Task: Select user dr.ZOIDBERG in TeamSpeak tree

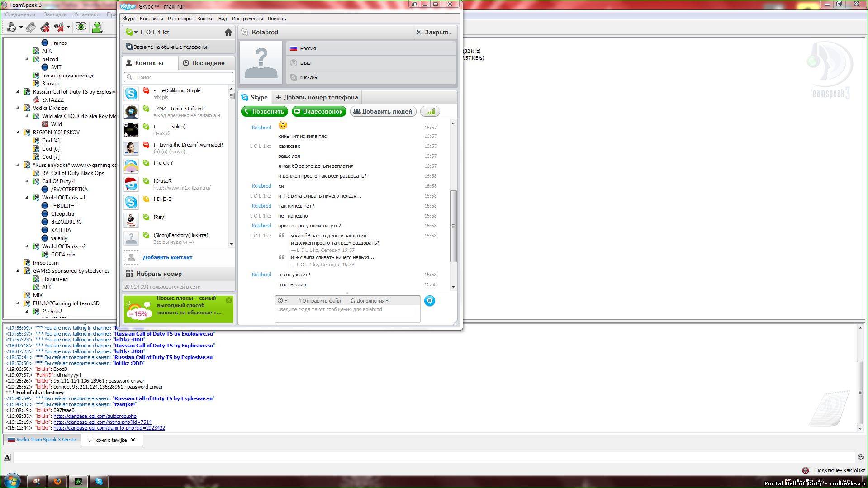Action: click(x=66, y=222)
